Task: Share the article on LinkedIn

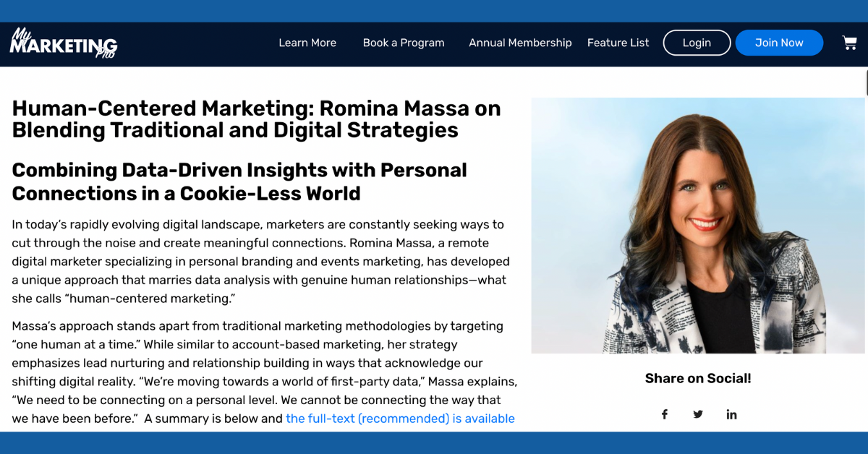Action: coord(731,414)
